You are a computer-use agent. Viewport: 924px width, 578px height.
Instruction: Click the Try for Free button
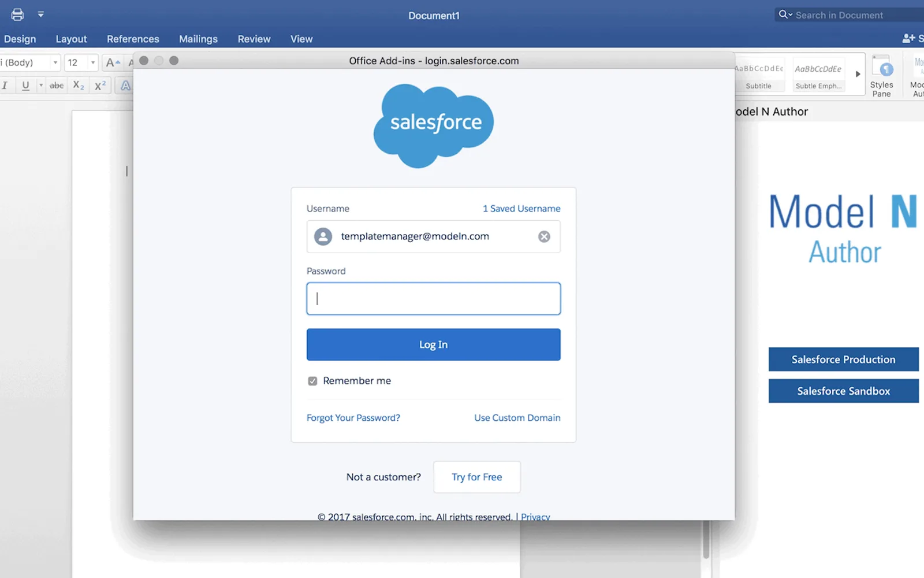point(477,477)
